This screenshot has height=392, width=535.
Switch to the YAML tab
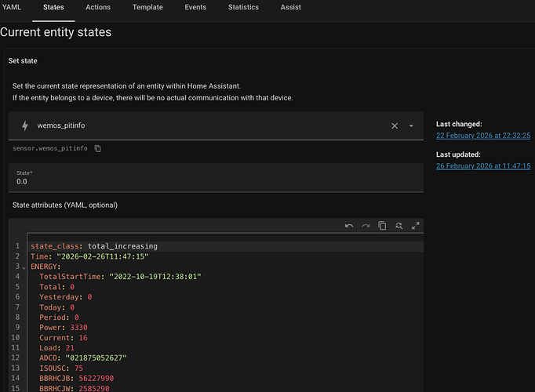pos(12,8)
